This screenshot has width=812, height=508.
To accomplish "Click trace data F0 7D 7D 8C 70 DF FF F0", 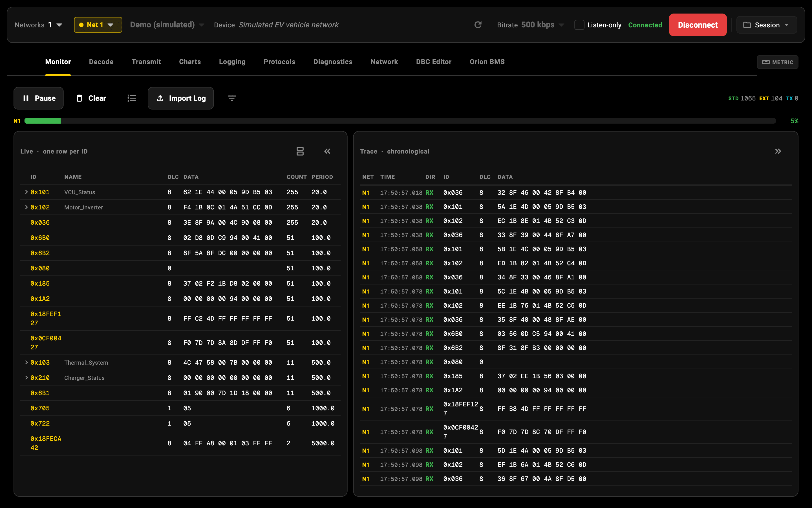I will [542, 432].
